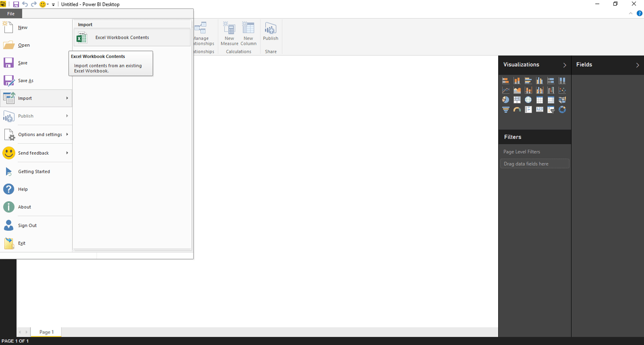Switch to the Page 1 tab
The image size is (644, 345).
coord(46,332)
